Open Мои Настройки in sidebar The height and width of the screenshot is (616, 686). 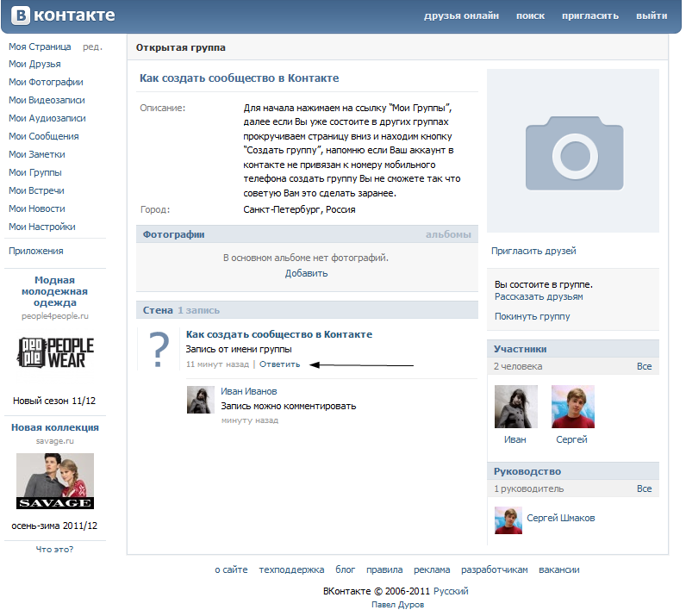42,227
